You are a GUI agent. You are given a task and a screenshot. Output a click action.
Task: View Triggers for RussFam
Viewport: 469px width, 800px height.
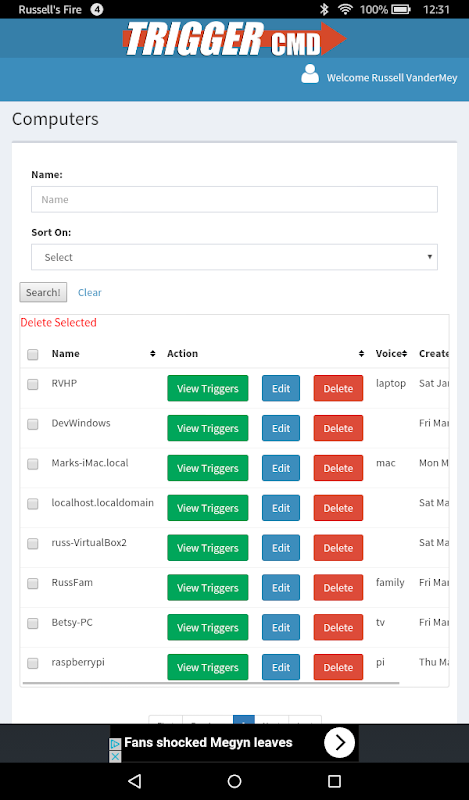[x=208, y=587]
